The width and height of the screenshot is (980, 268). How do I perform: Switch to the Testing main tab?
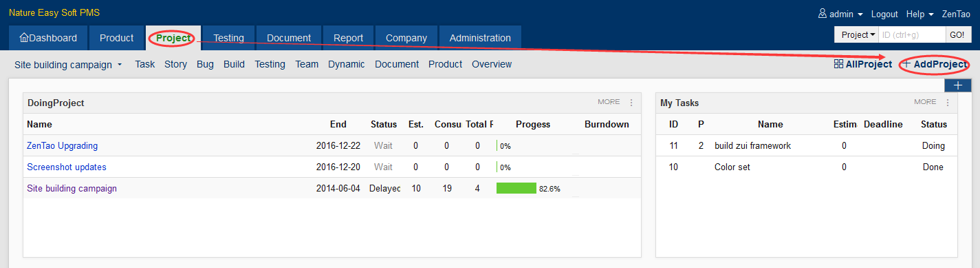coord(228,38)
